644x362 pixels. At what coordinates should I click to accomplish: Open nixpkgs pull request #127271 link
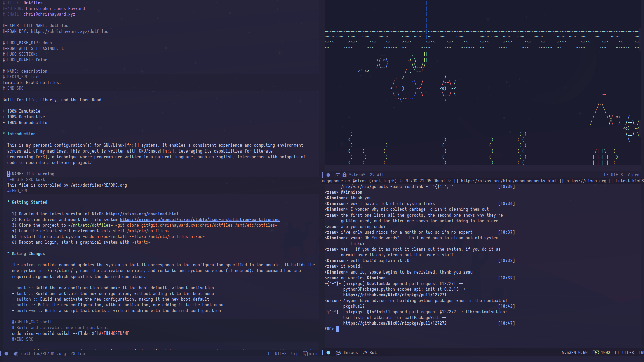(394, 295)
